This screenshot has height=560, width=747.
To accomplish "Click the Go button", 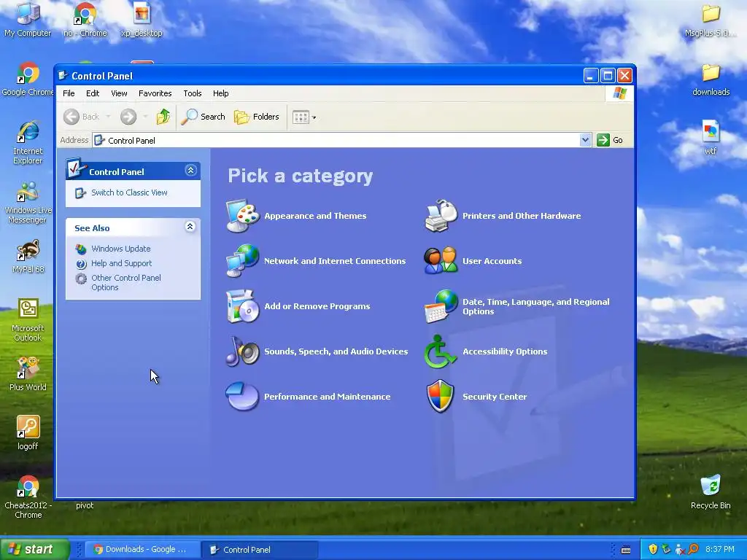I will tap(611, 140).
